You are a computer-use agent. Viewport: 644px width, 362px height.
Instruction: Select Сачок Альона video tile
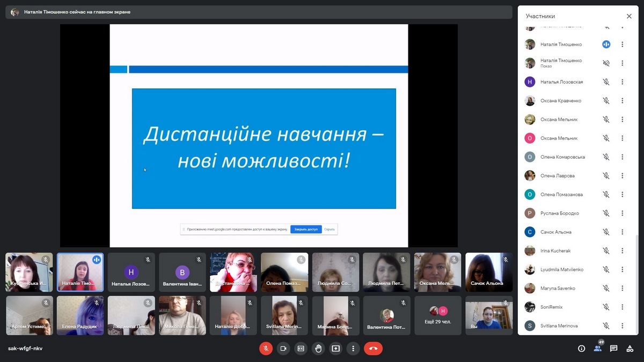point(488,272)
